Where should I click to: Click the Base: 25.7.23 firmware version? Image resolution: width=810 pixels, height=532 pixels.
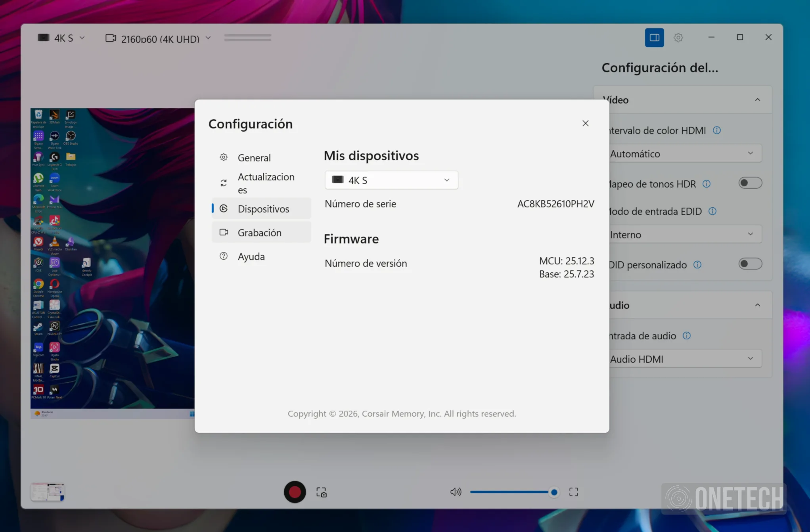(567, 274)
